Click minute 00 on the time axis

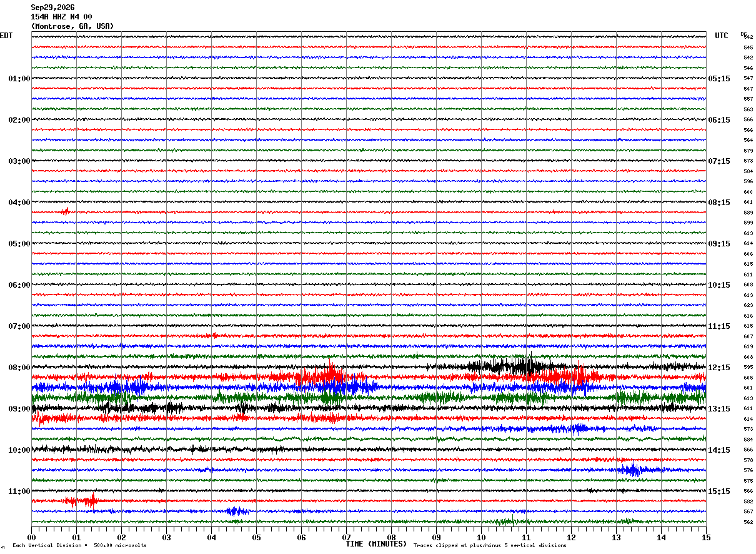coord(31,537)
